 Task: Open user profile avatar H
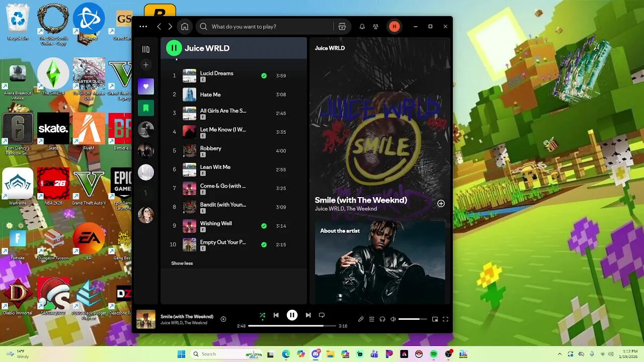tap(394, 27)
